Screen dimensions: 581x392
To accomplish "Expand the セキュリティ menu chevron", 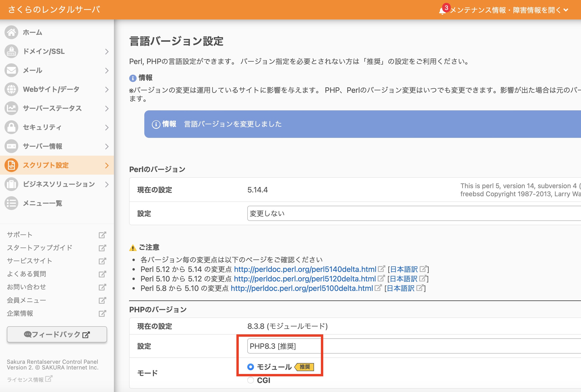I will point(107,127).
